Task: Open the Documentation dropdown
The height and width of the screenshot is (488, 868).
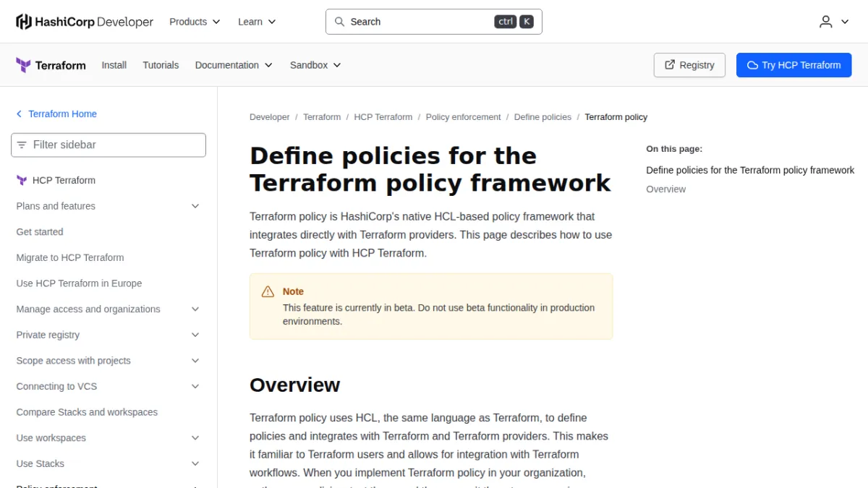Action: tap(234, 65)
